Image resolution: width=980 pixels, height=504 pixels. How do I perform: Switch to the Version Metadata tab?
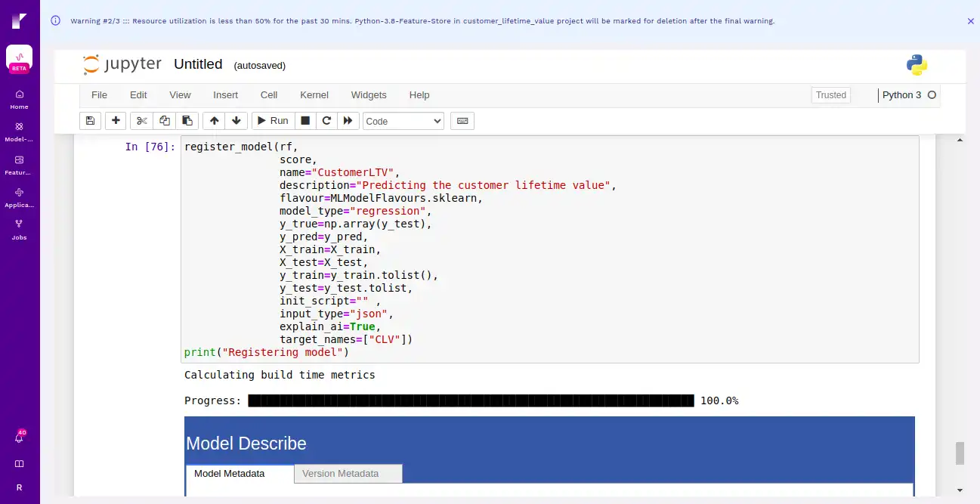(348, 474)
